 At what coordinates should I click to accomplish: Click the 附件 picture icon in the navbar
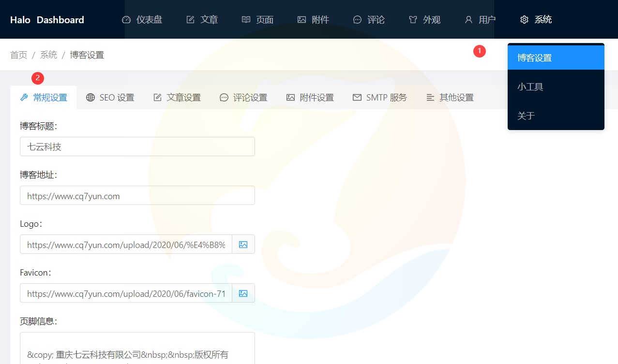coord(301,20)
